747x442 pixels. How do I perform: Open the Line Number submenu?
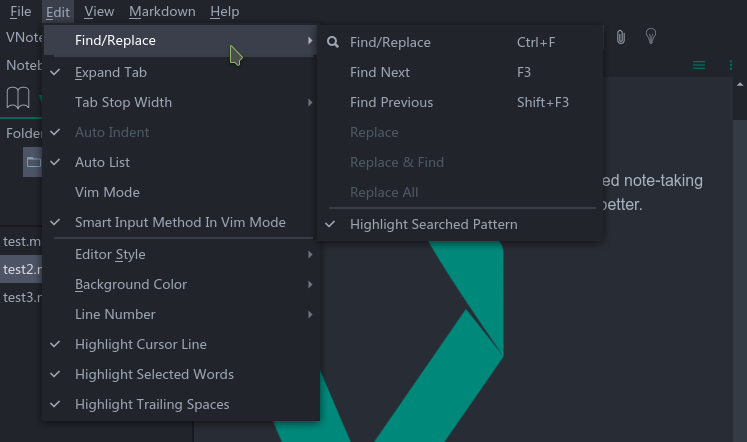click(x=181, y=314)
